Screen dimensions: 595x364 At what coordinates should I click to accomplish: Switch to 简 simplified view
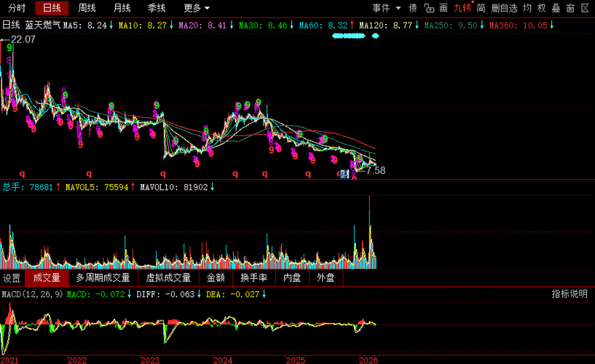tap(481, 8)
